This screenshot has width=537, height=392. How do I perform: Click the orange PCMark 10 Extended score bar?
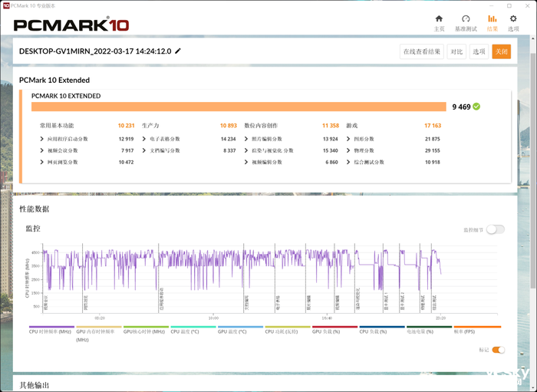tap(239, 107)
